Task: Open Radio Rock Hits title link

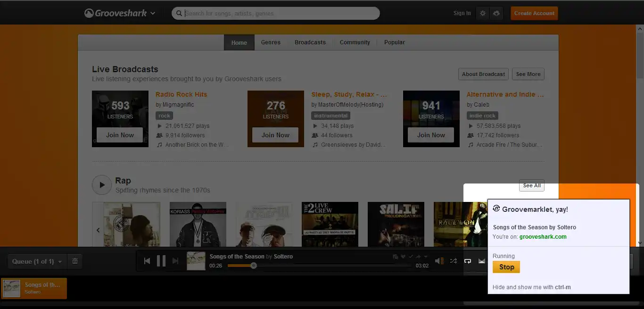Action: click(182, 94)
